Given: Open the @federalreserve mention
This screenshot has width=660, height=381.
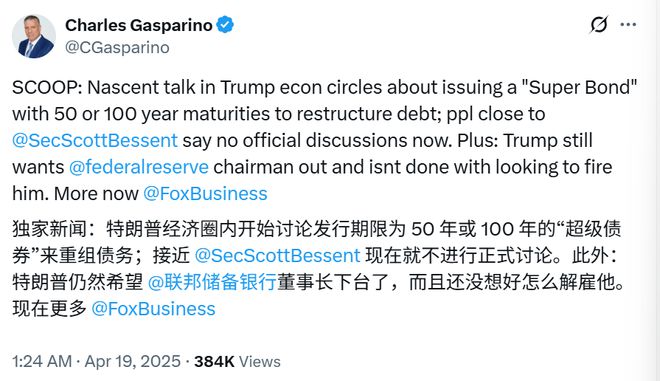Looking at the screenshot, I should (138, 167).
